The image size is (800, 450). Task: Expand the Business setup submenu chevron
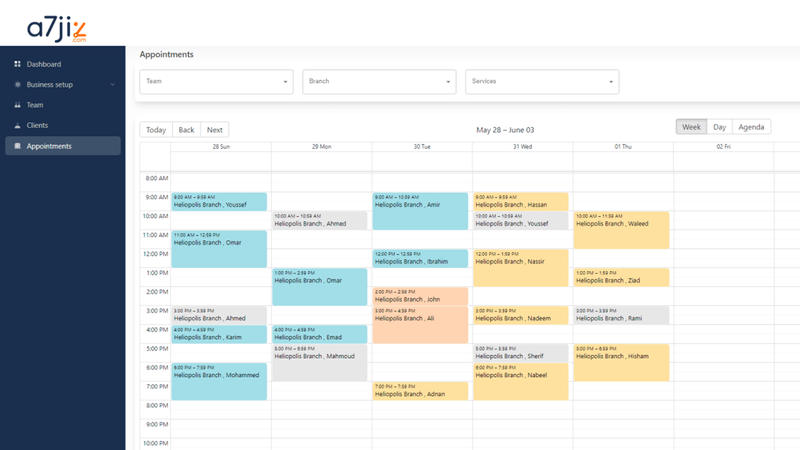(113, 85)
